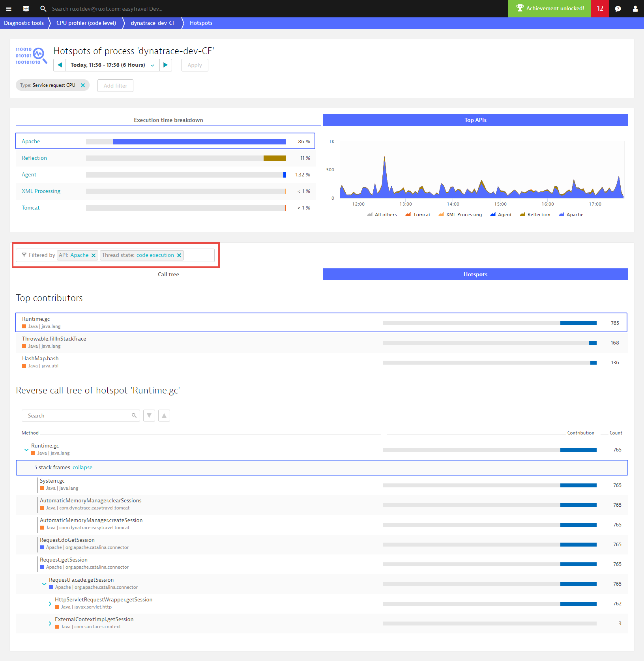This screenshot has width=644, height=661.
Task: Switch to Top APIs tab
Action: point(475,120)
